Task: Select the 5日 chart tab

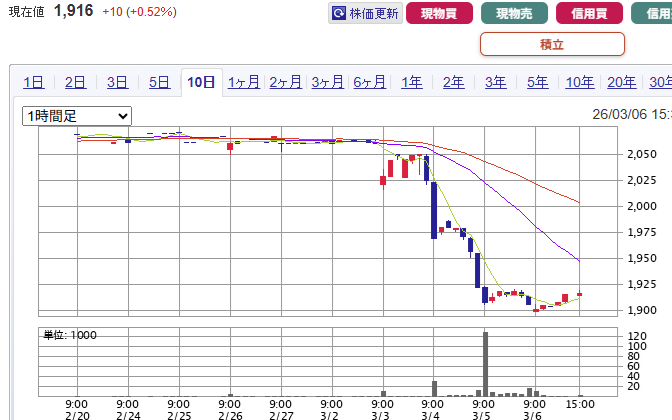Action: (x=160, y=83)
